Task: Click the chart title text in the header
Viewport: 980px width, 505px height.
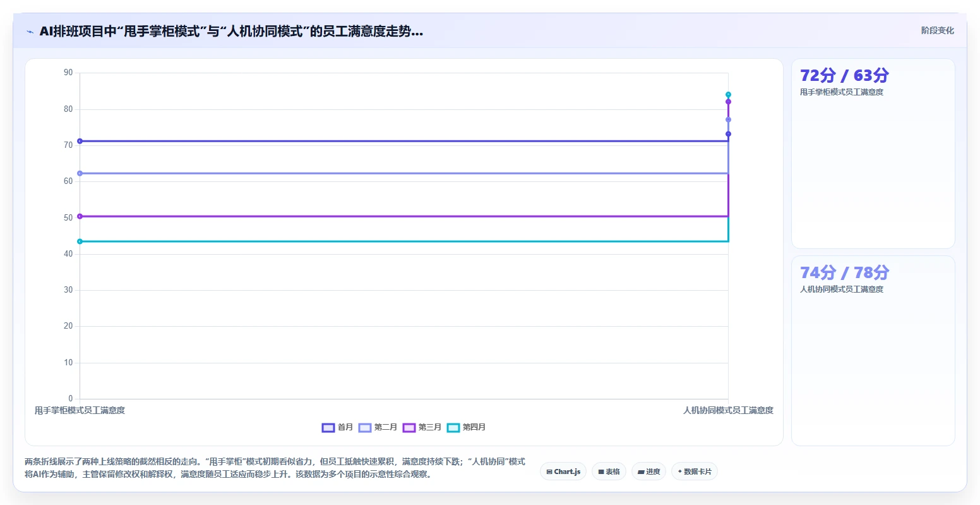Action: pyautogui.click(x=231, y=32)
